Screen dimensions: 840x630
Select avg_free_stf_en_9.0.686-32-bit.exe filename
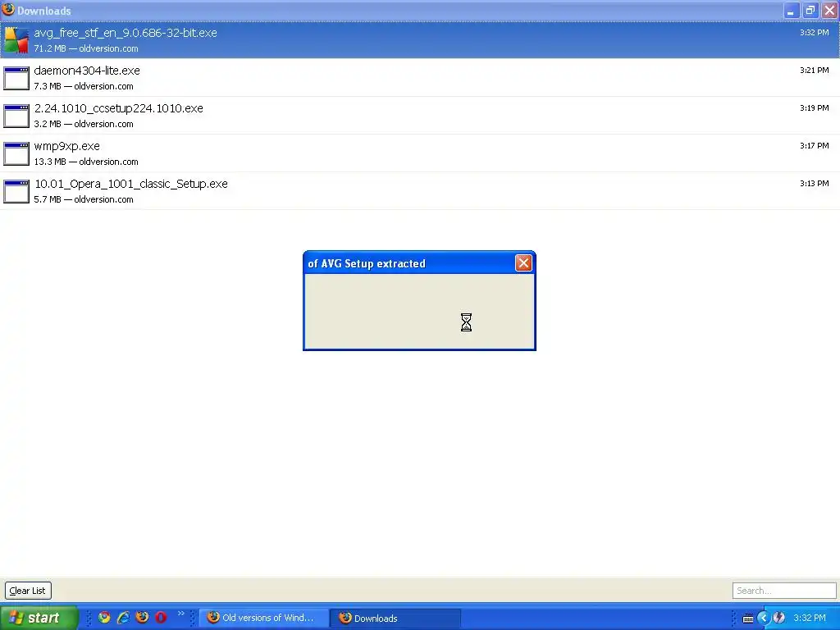126,33
